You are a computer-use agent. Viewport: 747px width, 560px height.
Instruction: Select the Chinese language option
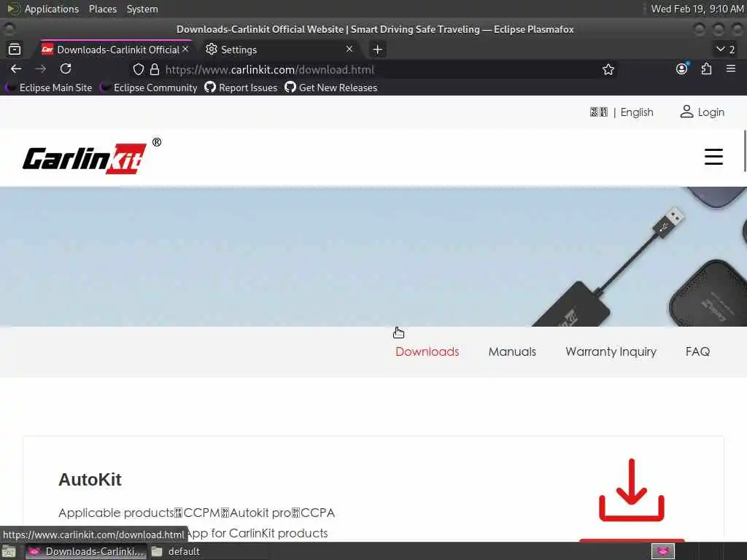pyautogui.click(x=598, y=112)
